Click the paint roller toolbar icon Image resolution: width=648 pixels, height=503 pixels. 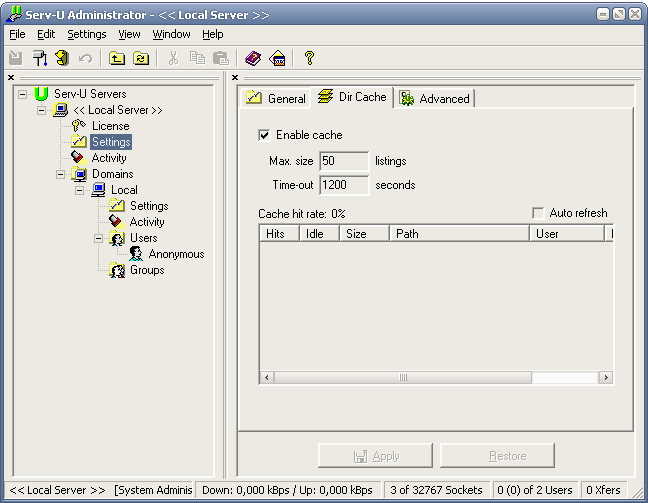coord(40,58)
